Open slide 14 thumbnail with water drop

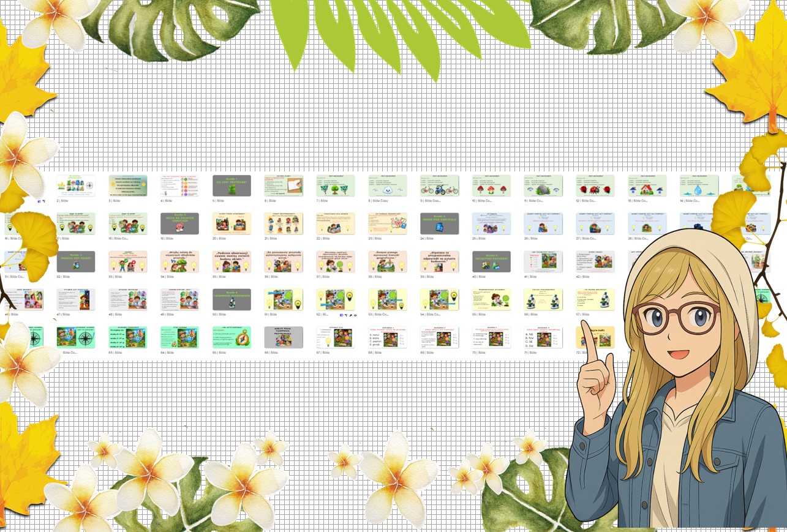(699, 185)
